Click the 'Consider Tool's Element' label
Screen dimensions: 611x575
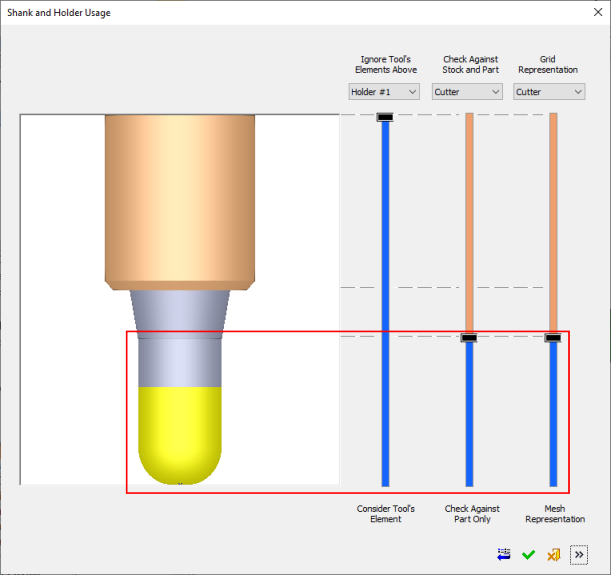(385, 514)
